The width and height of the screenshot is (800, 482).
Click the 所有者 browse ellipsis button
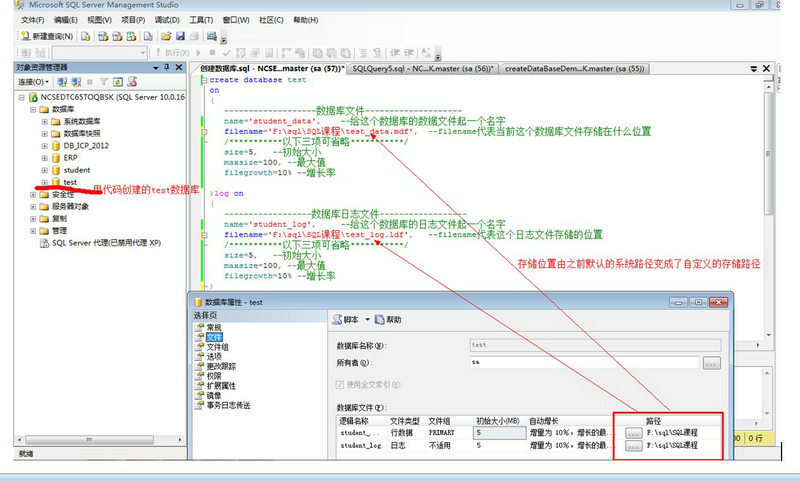712,363
